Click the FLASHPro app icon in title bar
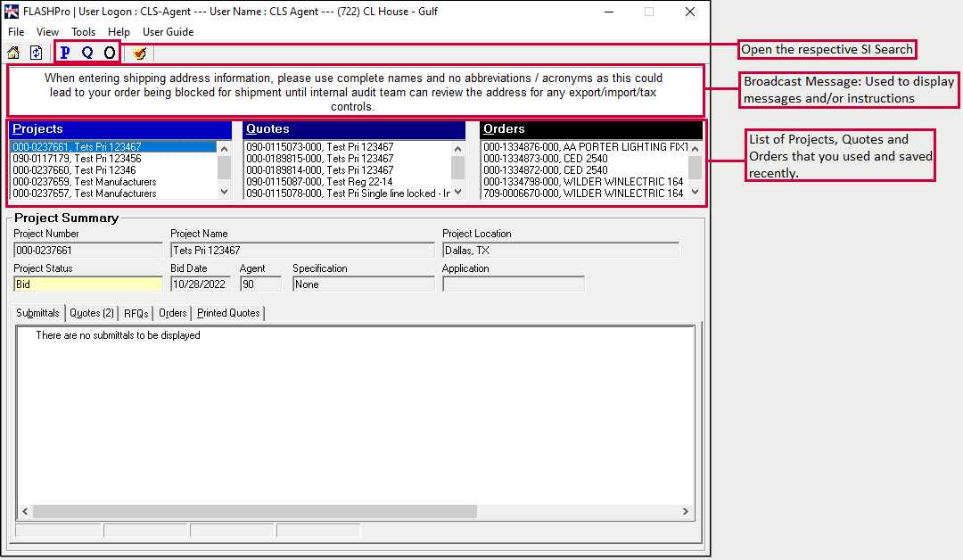963x560 pixels. click(12, 12)
